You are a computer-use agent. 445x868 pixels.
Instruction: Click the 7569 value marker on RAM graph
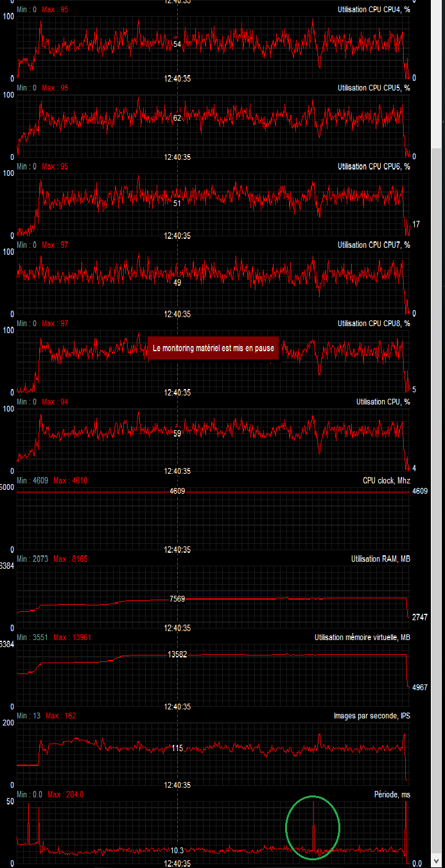tap(177, 598)
